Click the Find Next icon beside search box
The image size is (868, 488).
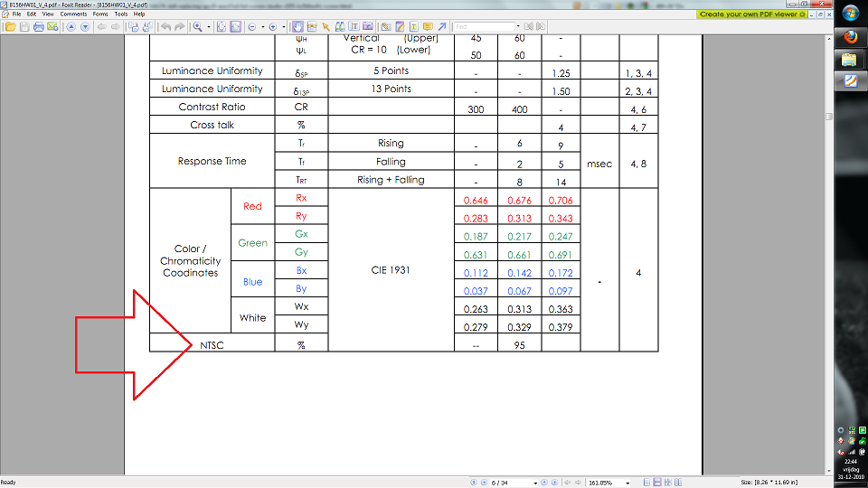pyautogui.click(x=541, y=26)
